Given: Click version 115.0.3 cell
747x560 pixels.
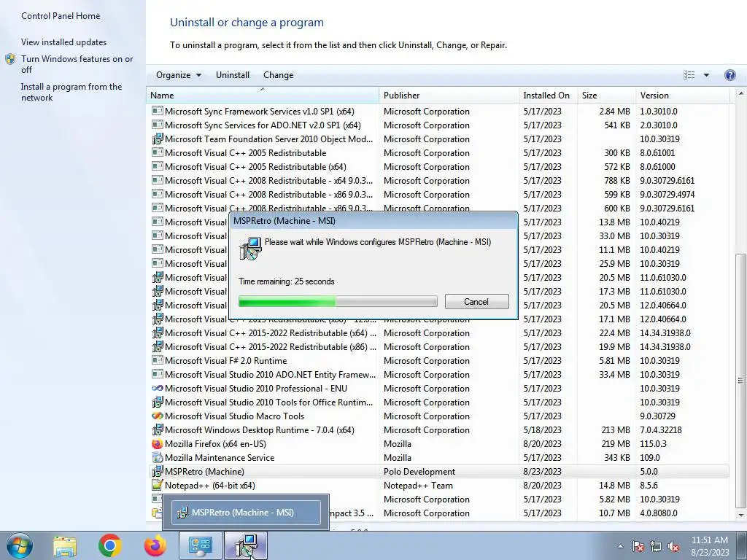Looking at the screenshot, I should tap(653, 443).
